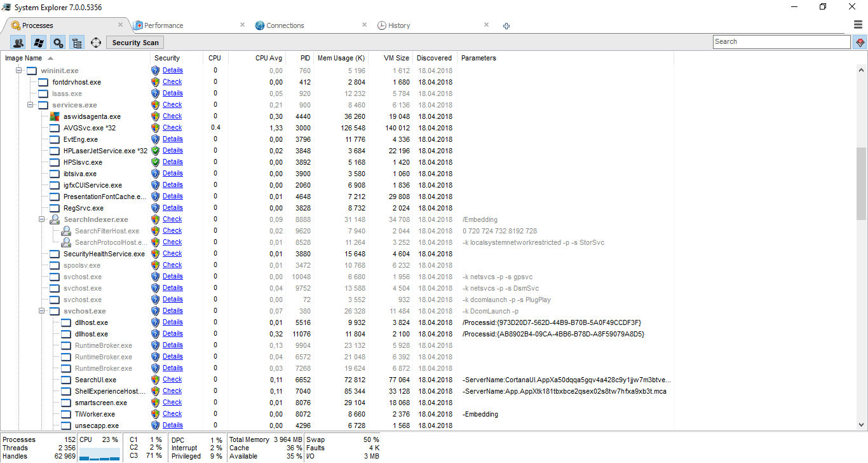Close the Performance tab
The width and height of the screenshot is (868, 463).
click(242, 25)
